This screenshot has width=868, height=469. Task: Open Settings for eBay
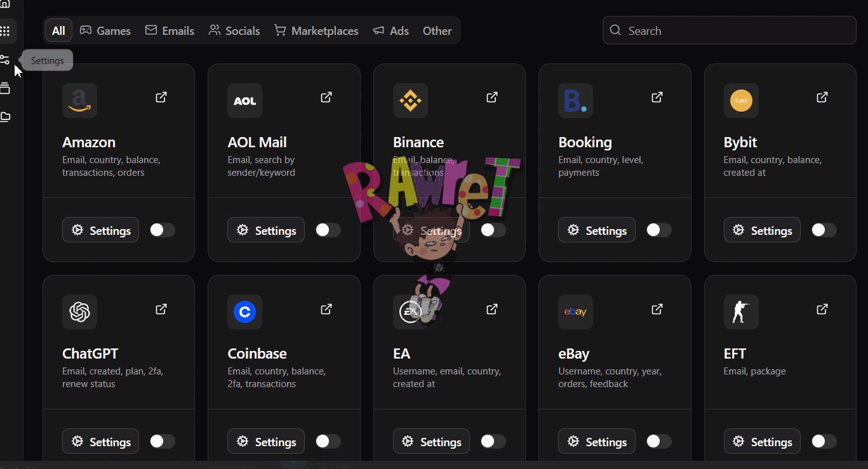click(x=596, y=441)
